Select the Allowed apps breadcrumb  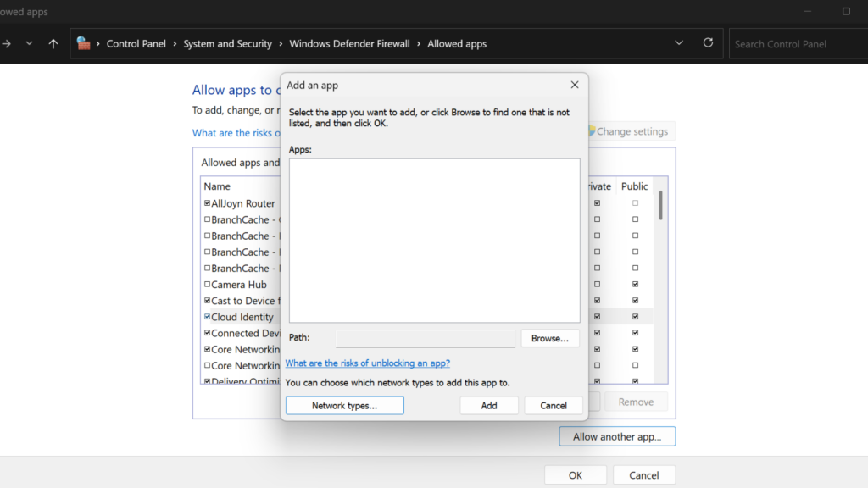(x=457, y=44)
